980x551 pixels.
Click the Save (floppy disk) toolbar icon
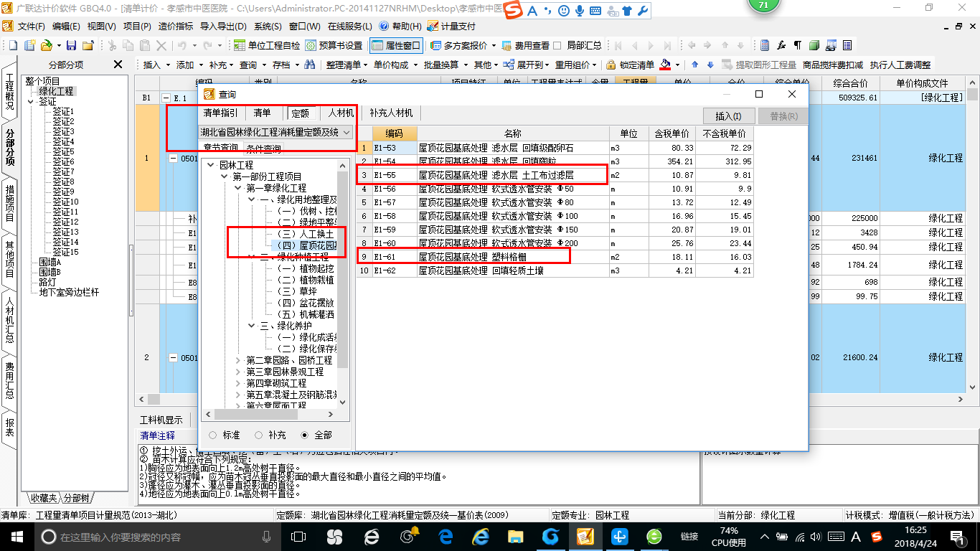(71, 45)
